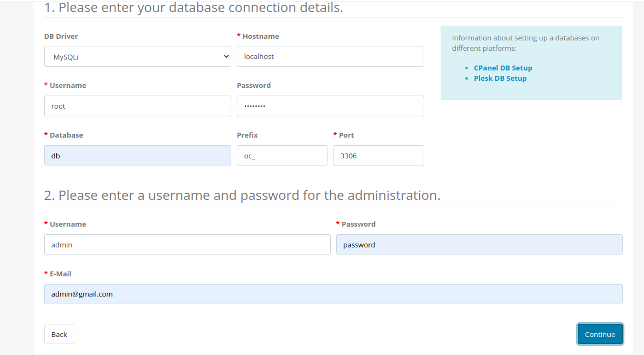
Task: Click the Back button
Action: coord(58,334)
